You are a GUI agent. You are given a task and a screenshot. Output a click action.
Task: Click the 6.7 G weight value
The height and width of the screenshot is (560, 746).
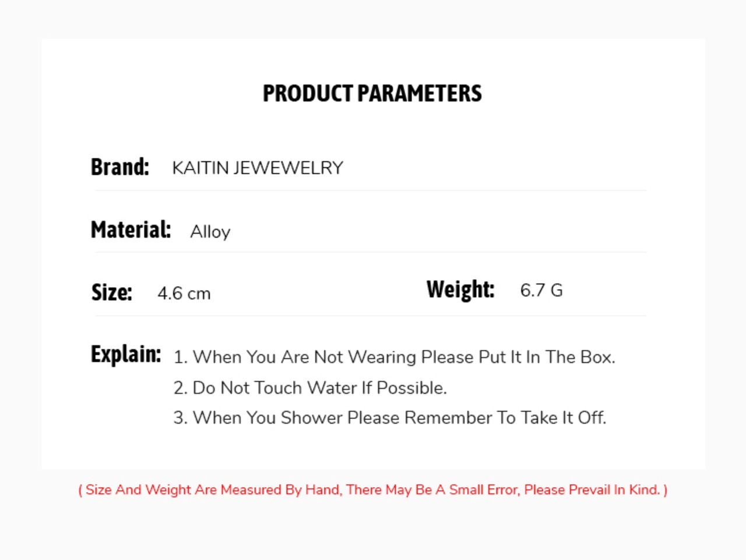click(x=541, y=290)
